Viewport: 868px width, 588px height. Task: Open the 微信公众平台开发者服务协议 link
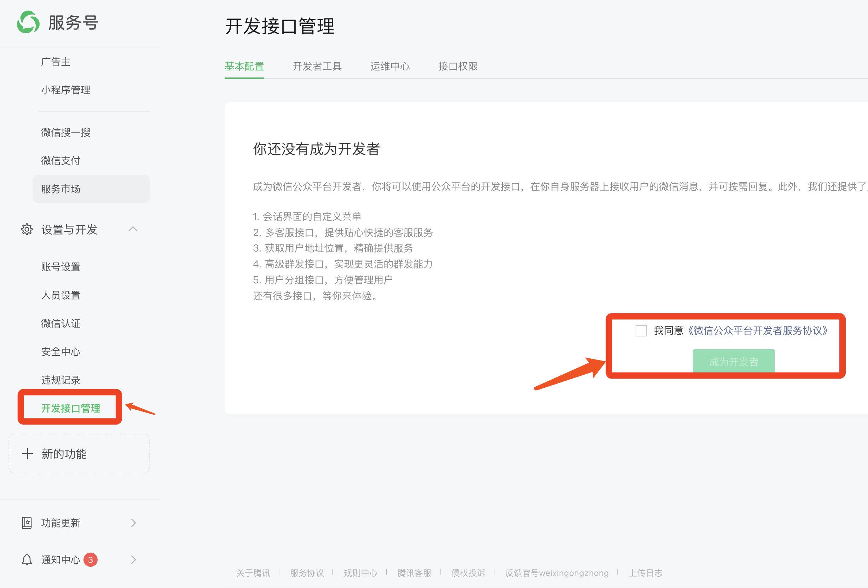[x=758, y=330]
